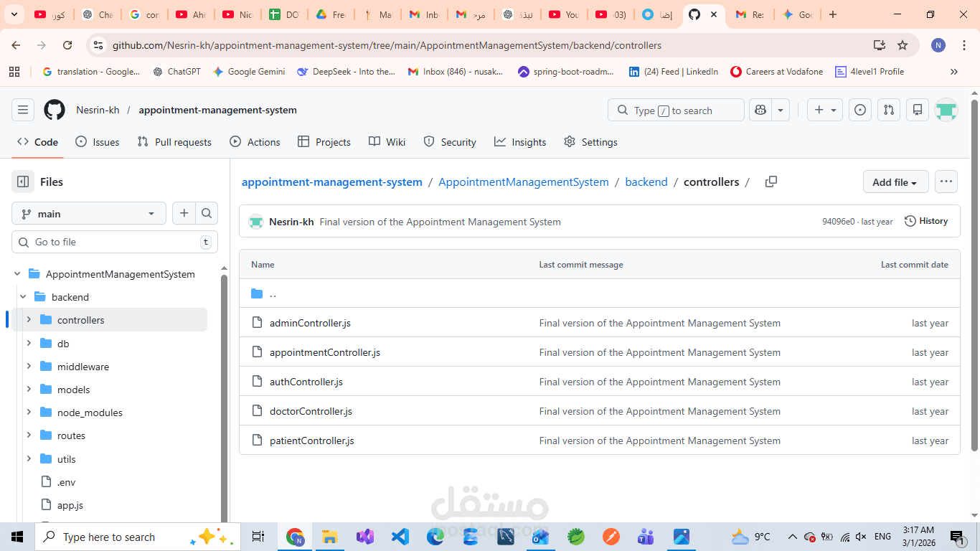View the commit History
Image resolution: width=980 pixels, height=551 pixels.
925,220
